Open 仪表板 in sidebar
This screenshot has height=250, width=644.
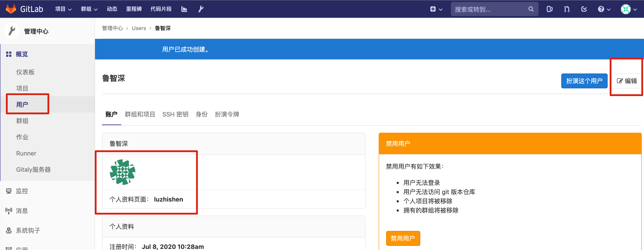pyautogui.click(x=25, y=72)
